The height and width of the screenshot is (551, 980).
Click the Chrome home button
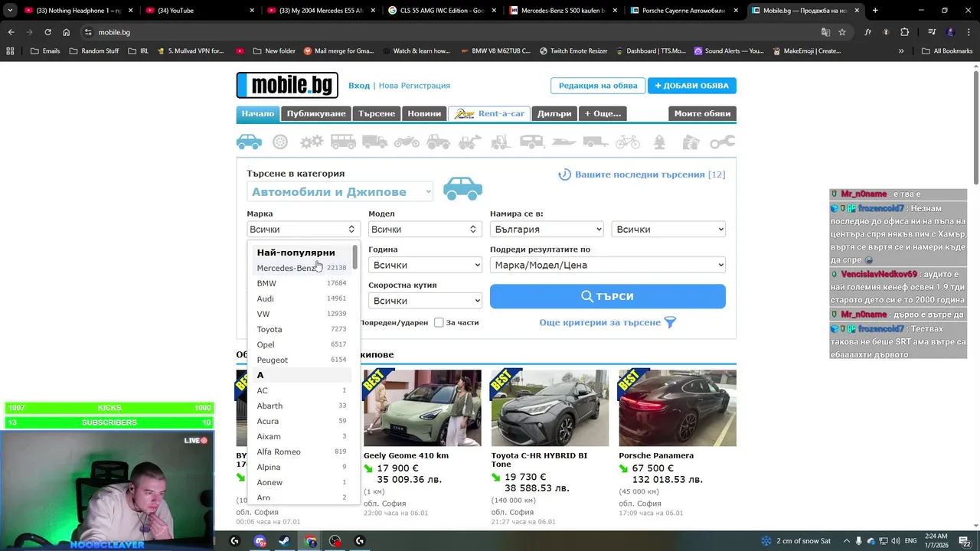coord(67,32)
